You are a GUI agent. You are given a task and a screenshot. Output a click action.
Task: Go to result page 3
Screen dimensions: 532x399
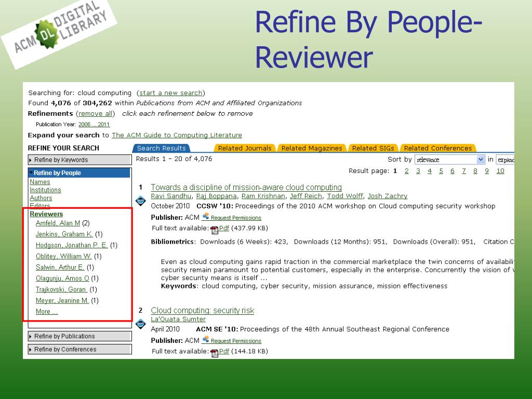click(x=418, y=171)
